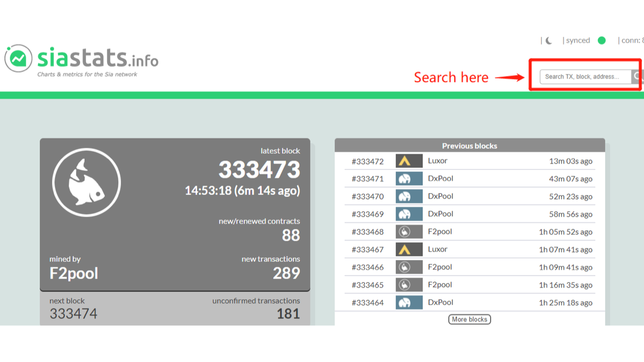Click Luxor icon in row #333472

point(409,161)
